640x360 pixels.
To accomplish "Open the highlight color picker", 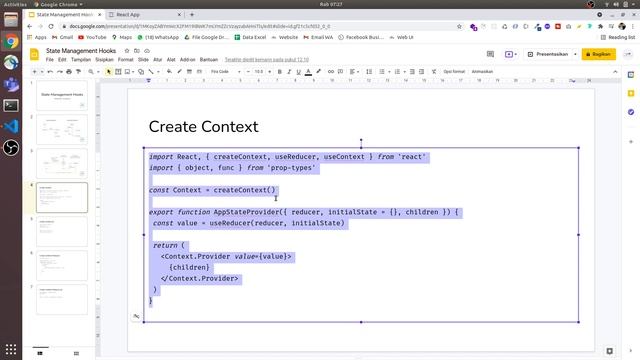I will point(318,72).
